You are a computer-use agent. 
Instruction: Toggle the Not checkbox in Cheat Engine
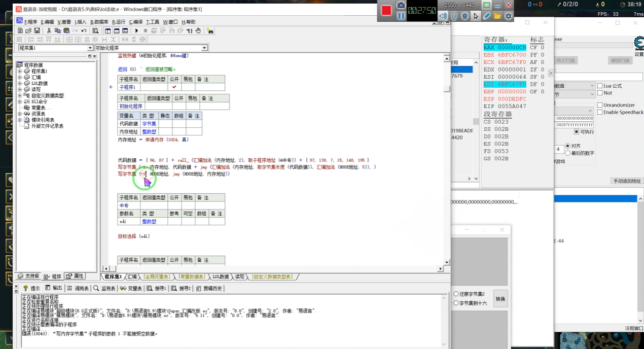[x=600, y=93]
